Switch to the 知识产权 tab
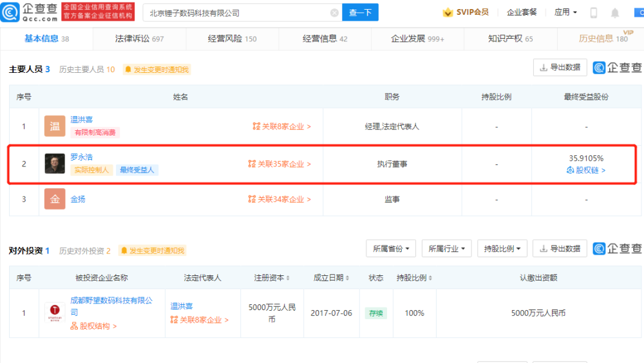The image size is (644, 363). click(510, 39)
